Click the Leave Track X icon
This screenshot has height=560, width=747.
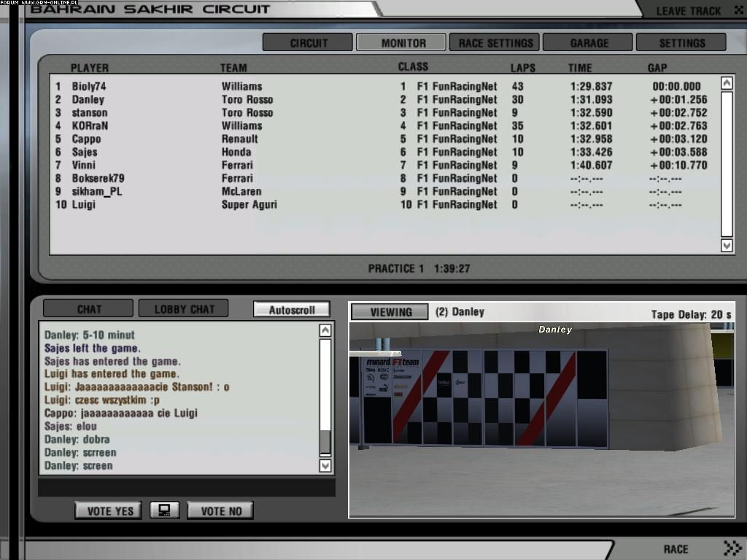(x=739, y=10)
